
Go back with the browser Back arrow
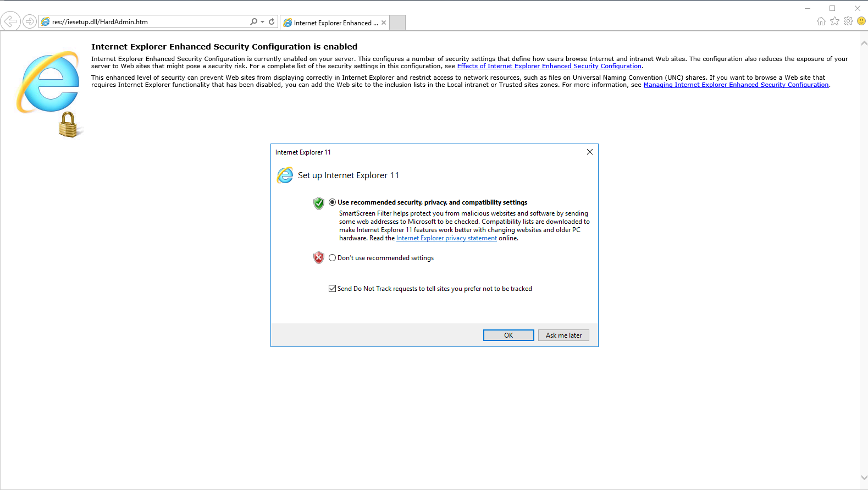click(10, 21)
